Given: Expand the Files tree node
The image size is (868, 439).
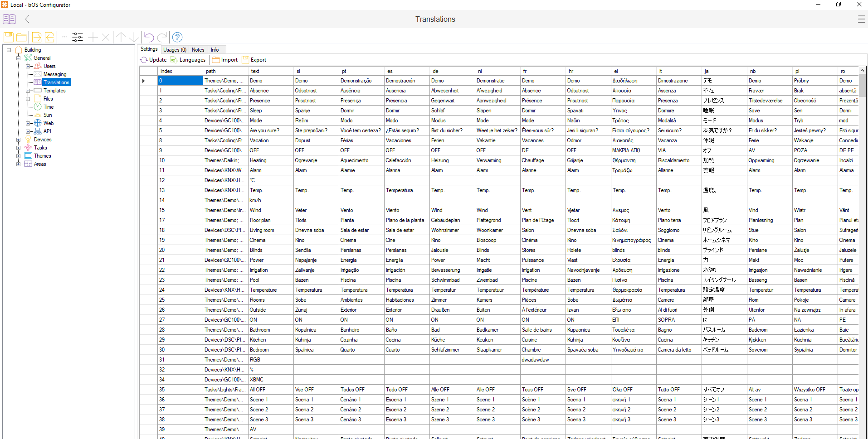Looking at the screenshot, I should [29, 99].
